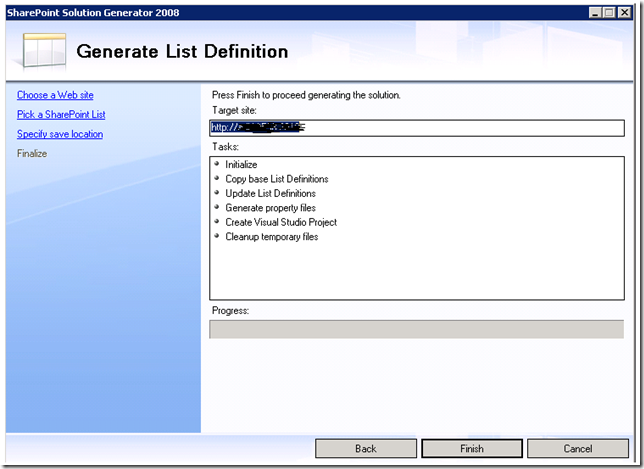Viewport: 644px width, 469px height.
Task: Select the Copy base List Definitions task
Action: point(276,179)
